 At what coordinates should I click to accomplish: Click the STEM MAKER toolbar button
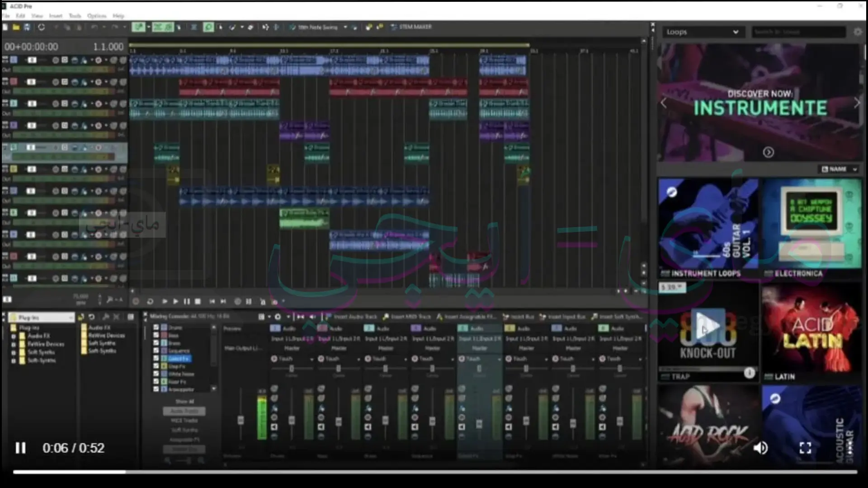pyautogui.click(x=411, y=27)
